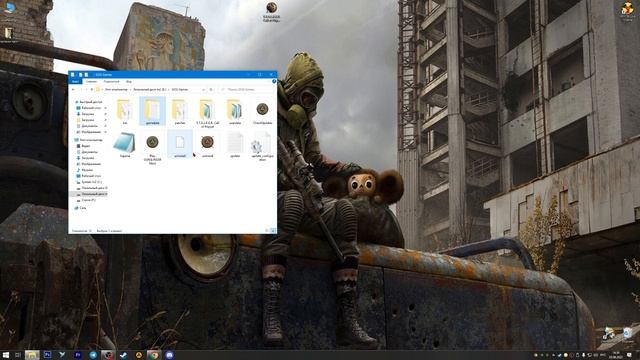640x360 pixels.
Task: Select the uninstall file with blank page icon
Action: pyautogui.click(x=180, y=144)
